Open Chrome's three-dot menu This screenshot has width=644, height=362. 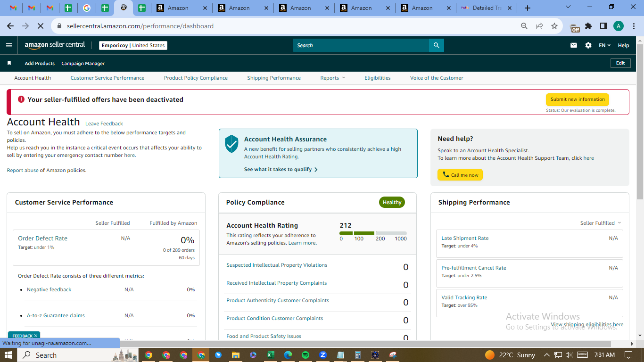pos(634,26)
